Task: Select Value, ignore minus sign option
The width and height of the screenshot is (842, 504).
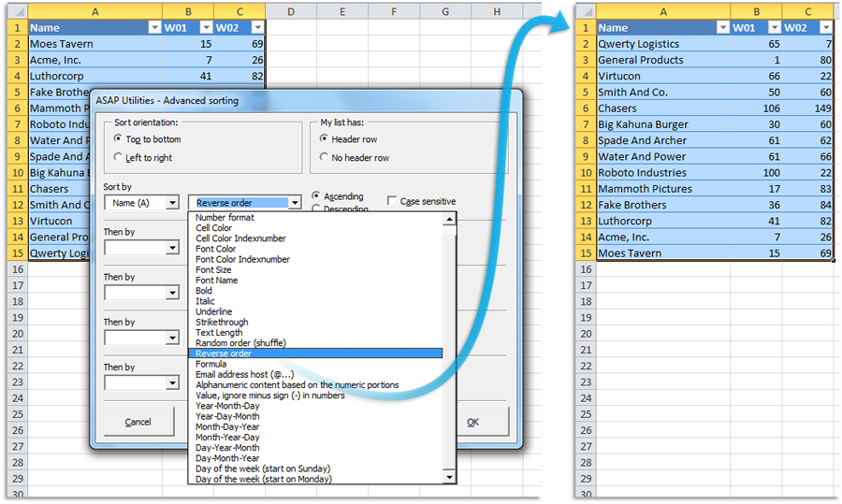Action: pyautogui.click(x=315, y=395)
